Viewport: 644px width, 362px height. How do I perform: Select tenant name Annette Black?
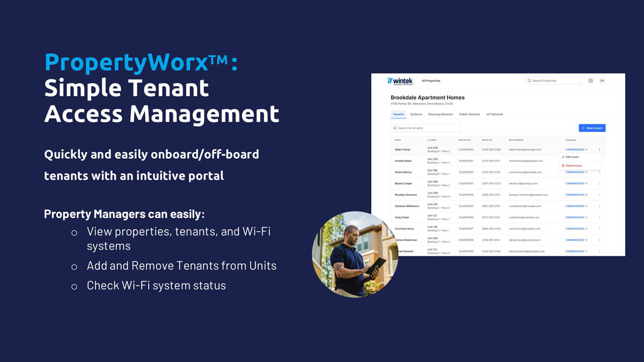[x=403, y=161]
